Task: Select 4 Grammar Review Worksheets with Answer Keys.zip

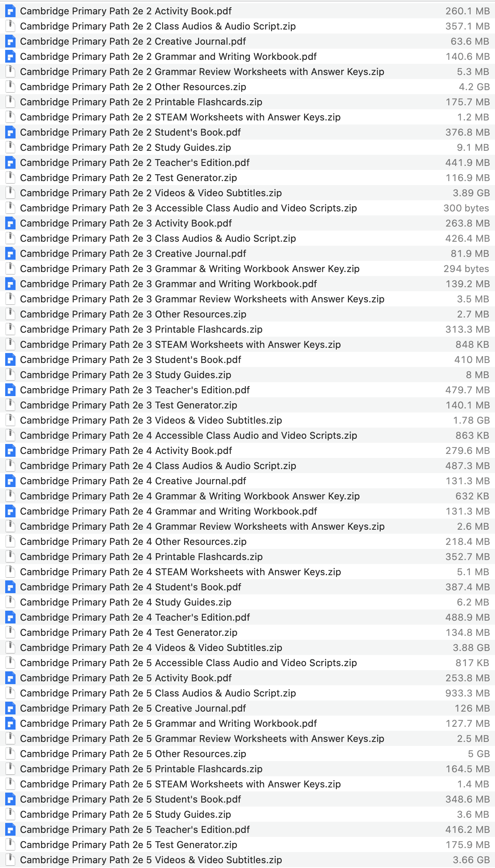Action: (247, 527)
